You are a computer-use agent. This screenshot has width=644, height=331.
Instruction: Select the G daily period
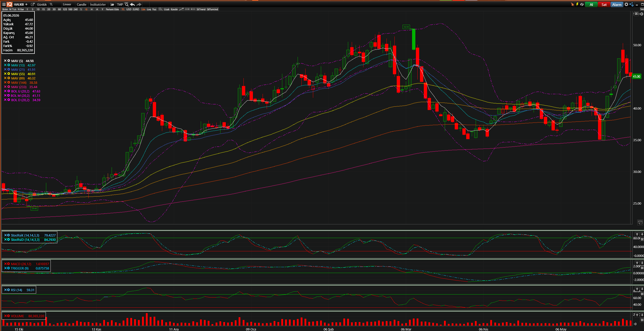[86, 9]
